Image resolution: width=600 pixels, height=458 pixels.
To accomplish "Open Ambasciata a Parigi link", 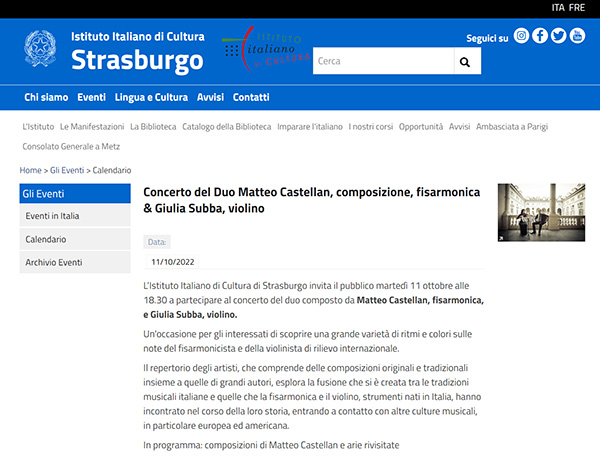I will (x=512, y=127).
